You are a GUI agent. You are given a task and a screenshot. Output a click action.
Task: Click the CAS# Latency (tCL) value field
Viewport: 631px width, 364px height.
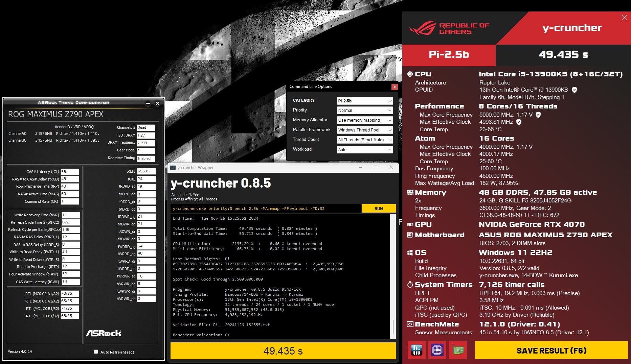(70, 172)
